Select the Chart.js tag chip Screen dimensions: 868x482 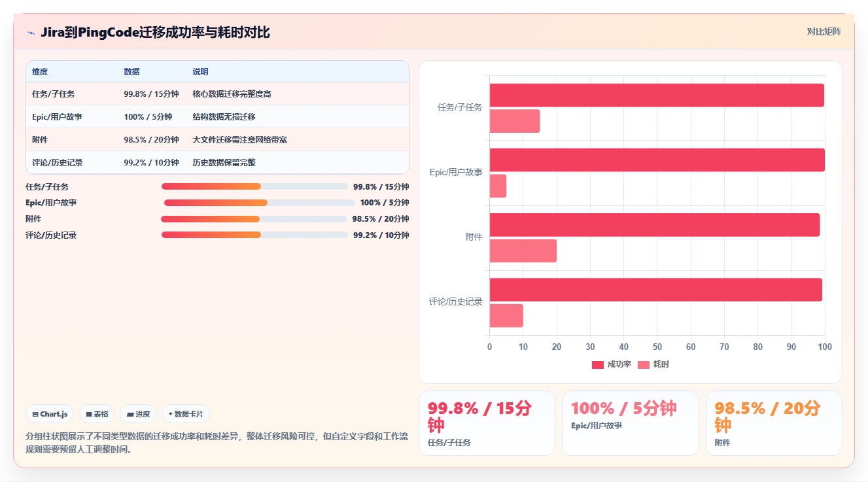(50, 414)
